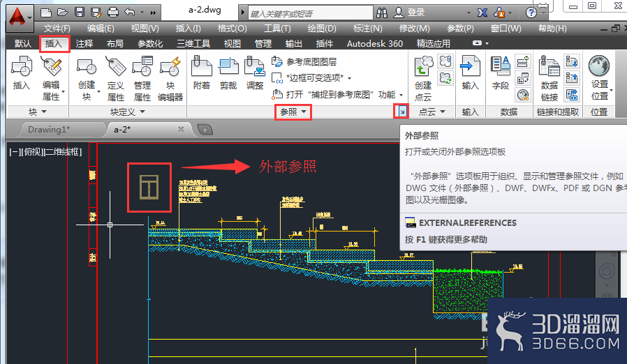Click the point cloud refresh icon

[445, 77]
